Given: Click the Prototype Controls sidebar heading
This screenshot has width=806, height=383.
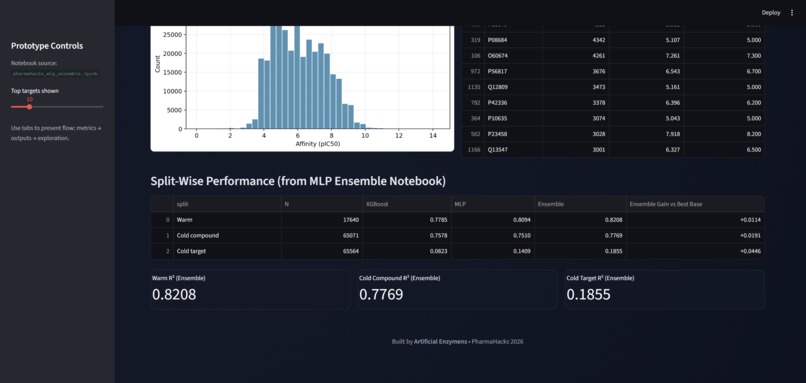Looking at the screenshot, I should coord(47,46).
